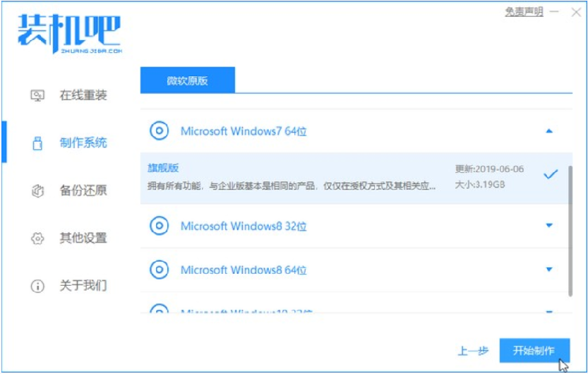Toggle the 旗舰版 selection checkmark
Viewport: 588px width, 374px height.
[x=551, y=174]
